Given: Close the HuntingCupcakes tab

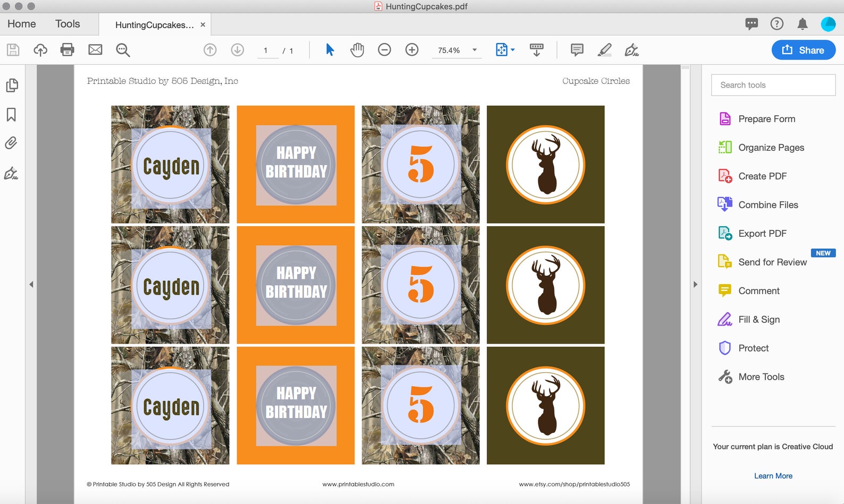Looking at the screenshot, I should [203, 25].
